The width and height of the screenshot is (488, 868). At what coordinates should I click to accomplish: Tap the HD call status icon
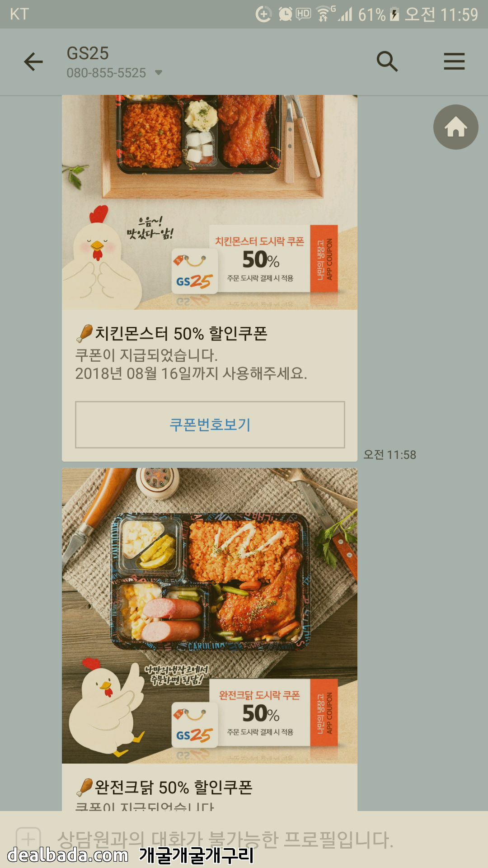click(303, 14)
